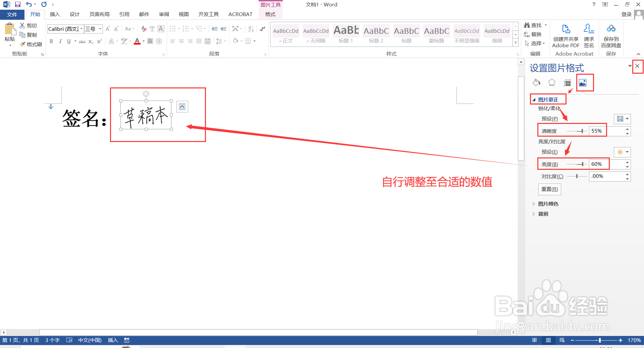Click the 重置 reset button
This screenshot has width=644, height=348.
(x=549, y=189)
